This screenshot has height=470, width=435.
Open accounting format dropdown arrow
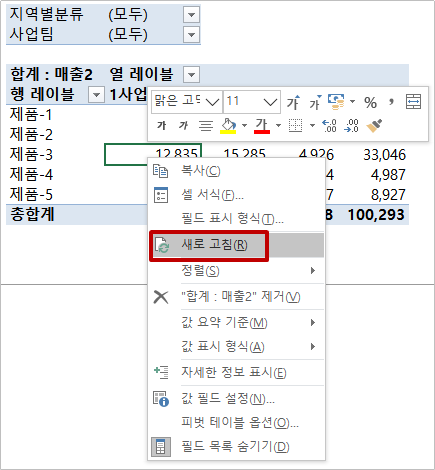(352, 102)
